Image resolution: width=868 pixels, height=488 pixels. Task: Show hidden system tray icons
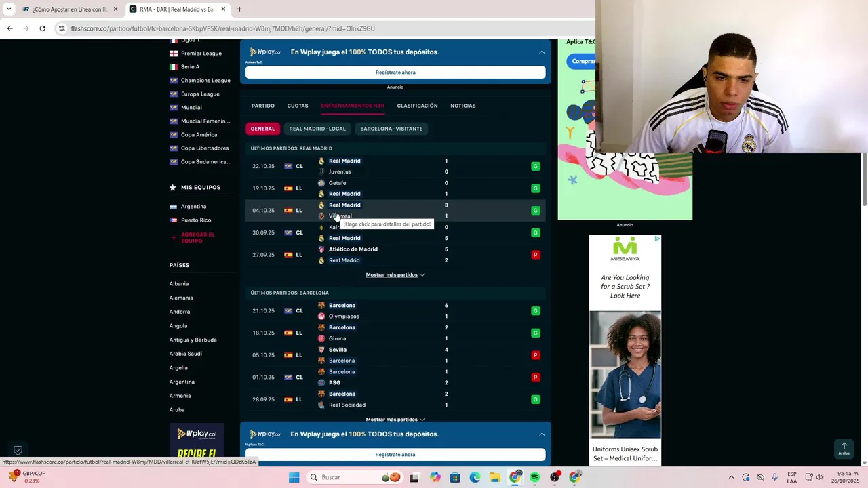click(731, 477)
